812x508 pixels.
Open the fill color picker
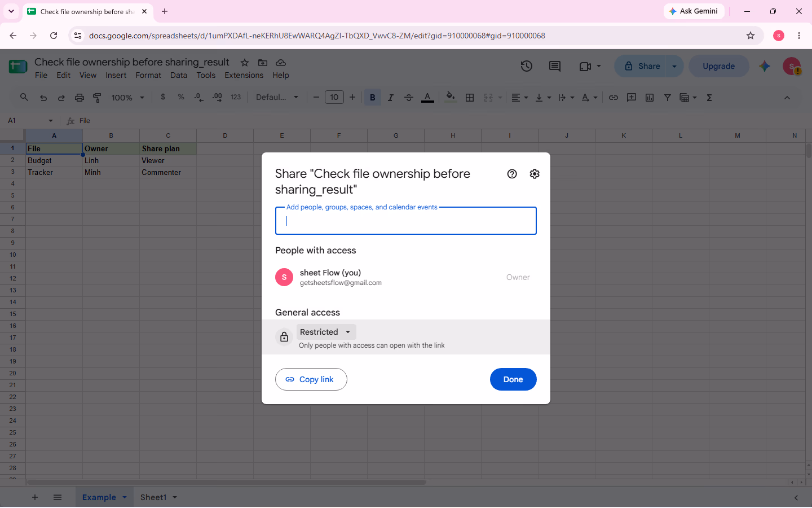click(x=451, y=98)
